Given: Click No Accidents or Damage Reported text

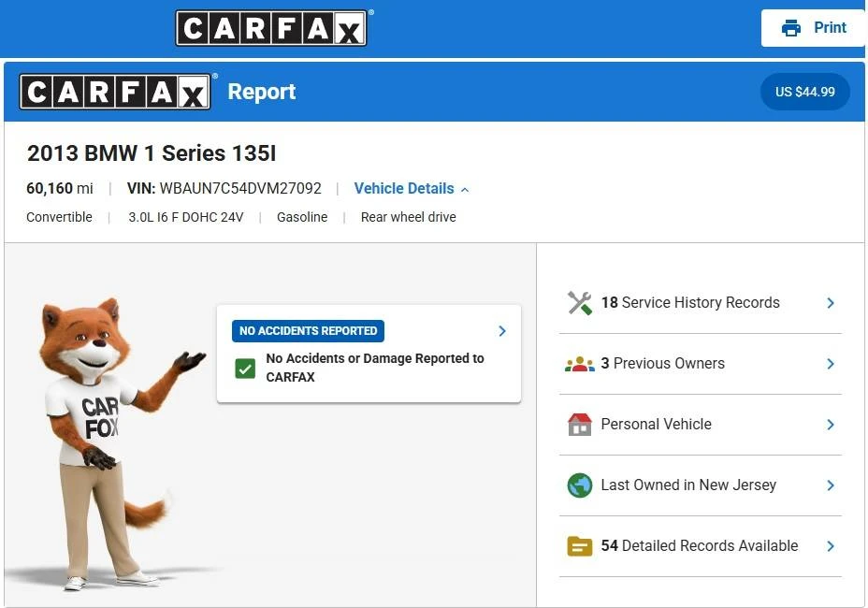Looking at the screenshot, I should point(375,368).
